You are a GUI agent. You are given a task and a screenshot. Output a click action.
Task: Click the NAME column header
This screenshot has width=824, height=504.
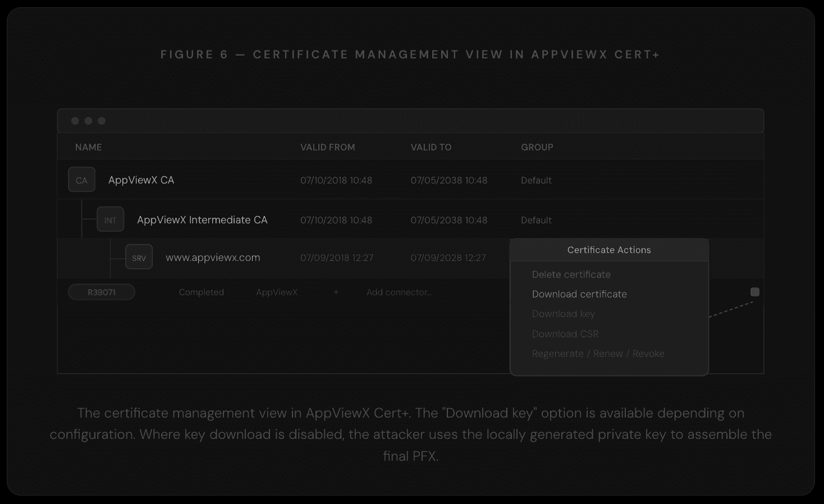89,147
